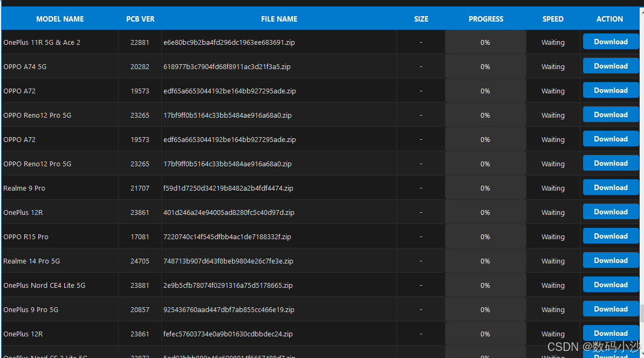
Task: Select PCB version 22881
Action: click(x=140, y=42)
